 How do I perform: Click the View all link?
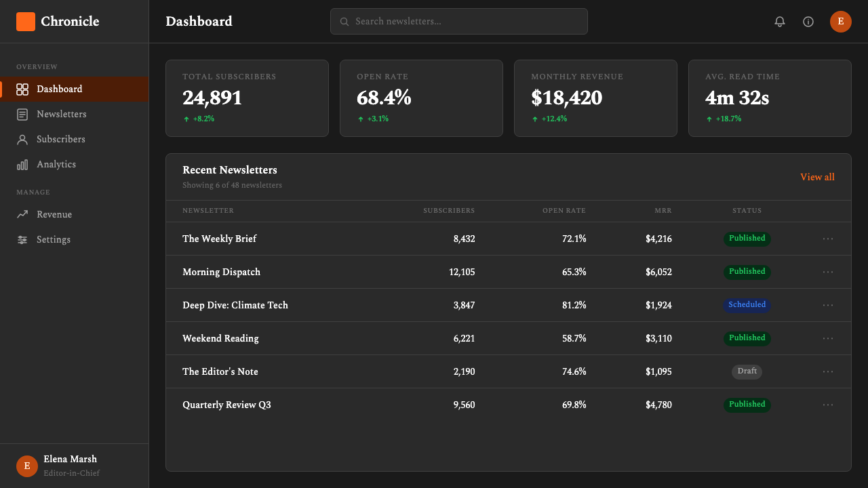click(x=817, y=177)
